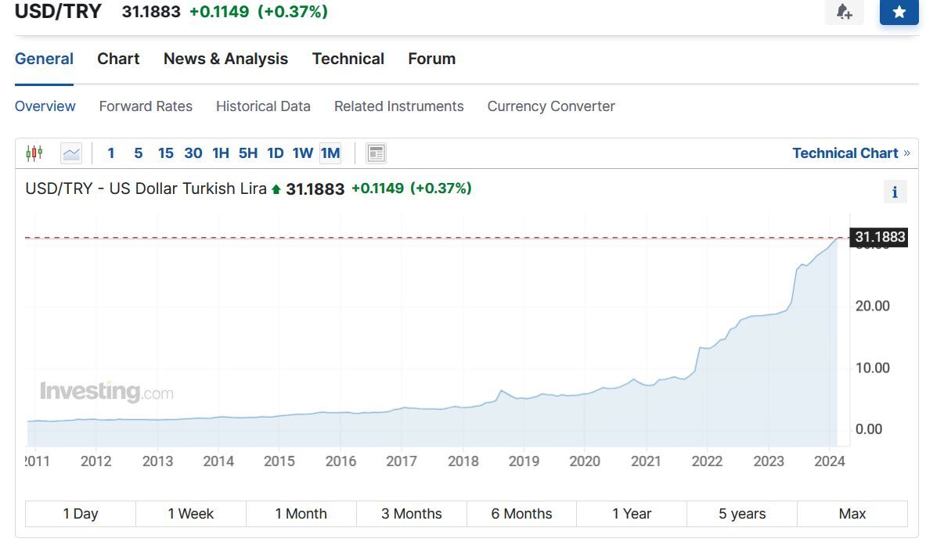Screen dimensions: 926x560
Task: Open the General tab
Action: point(45,59)
